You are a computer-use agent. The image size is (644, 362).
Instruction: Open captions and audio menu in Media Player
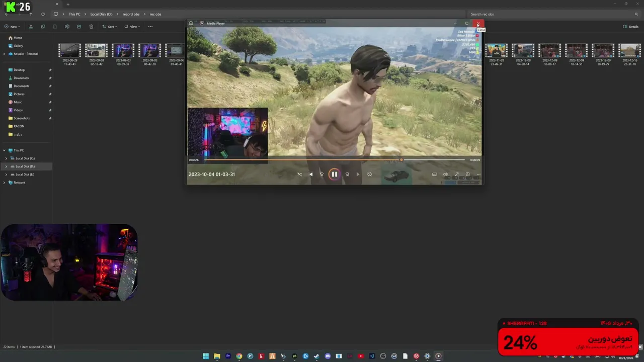pos(434,174)
